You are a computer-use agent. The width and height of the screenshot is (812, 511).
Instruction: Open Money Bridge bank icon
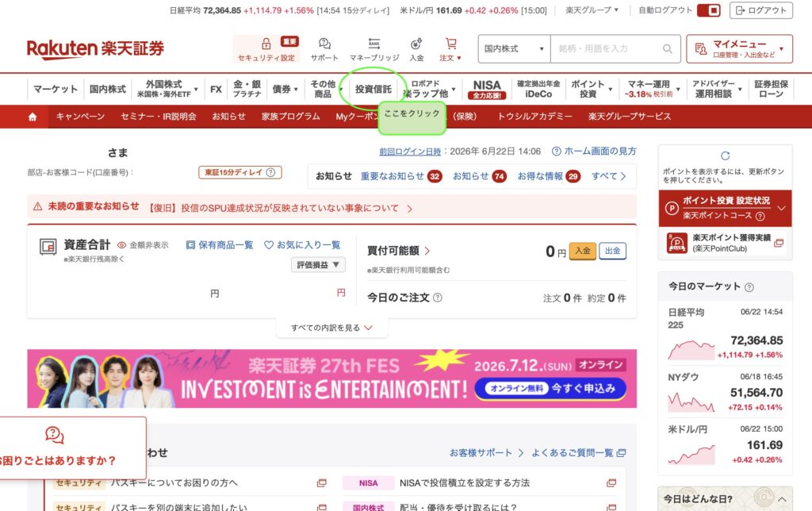coord(374,44)
